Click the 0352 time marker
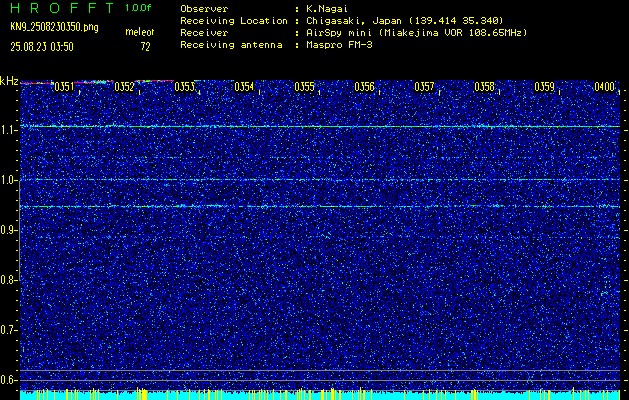Image resolution: width=629 pixels, height=400 pixels. [124, 87]
